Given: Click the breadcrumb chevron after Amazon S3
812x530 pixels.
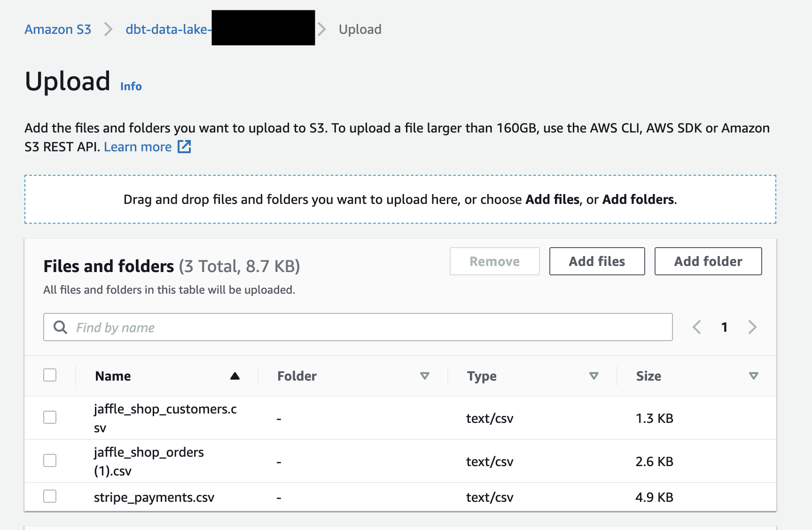Looking at the screenshot, I should coord(109,29).
